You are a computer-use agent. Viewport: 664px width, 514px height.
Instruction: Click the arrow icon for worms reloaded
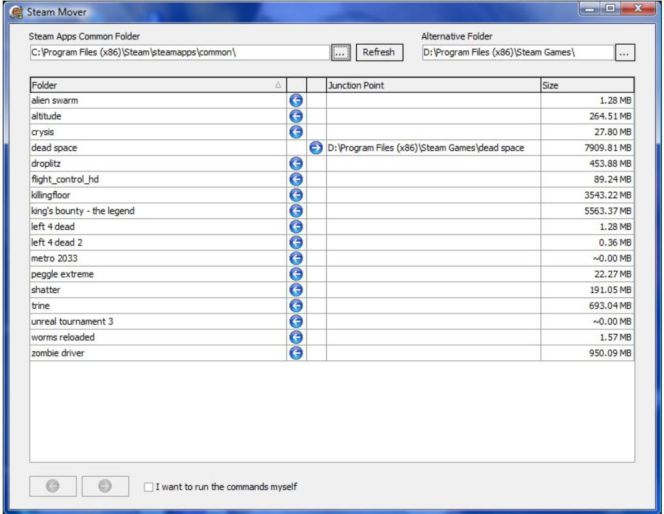(296, 337)
